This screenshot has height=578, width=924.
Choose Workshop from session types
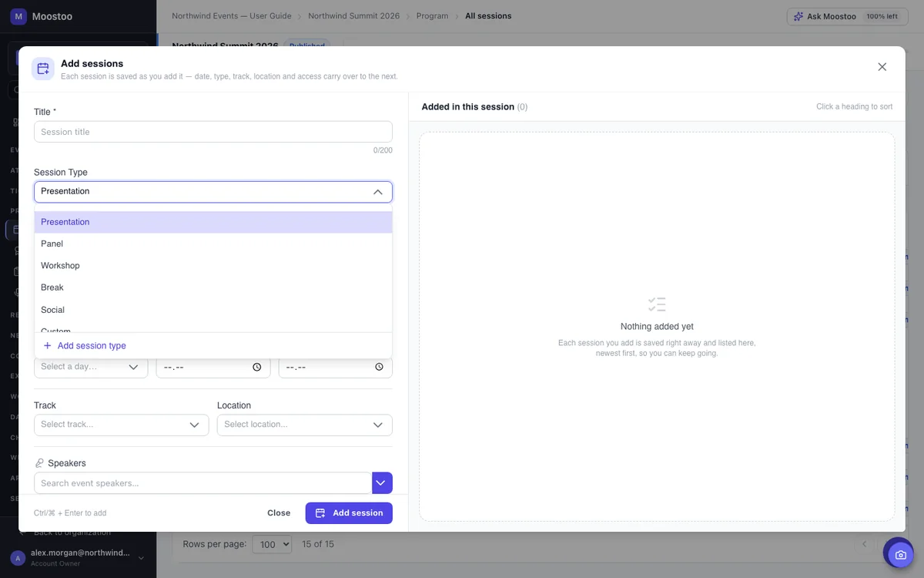[213, 266]
